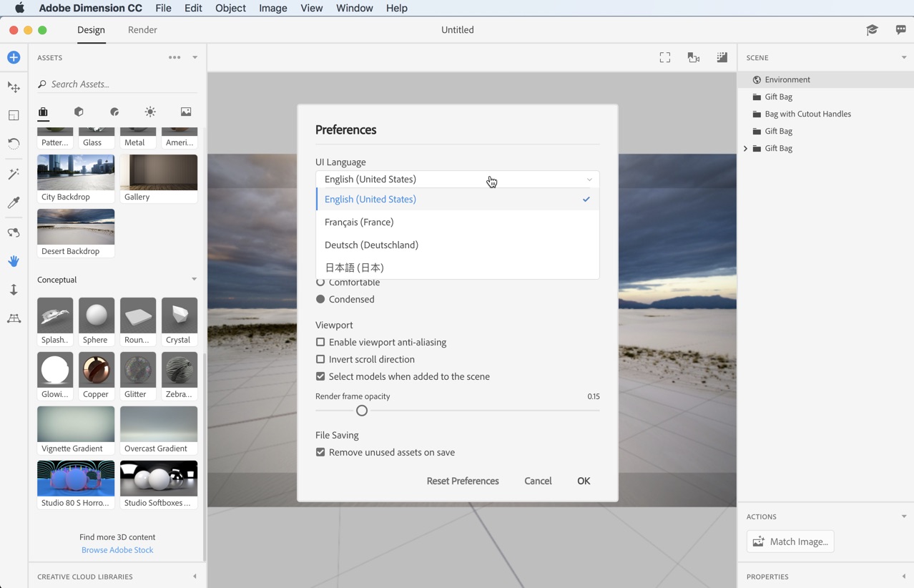
Task: Filter assets to show Materials
Action: (x=116, y=112)
